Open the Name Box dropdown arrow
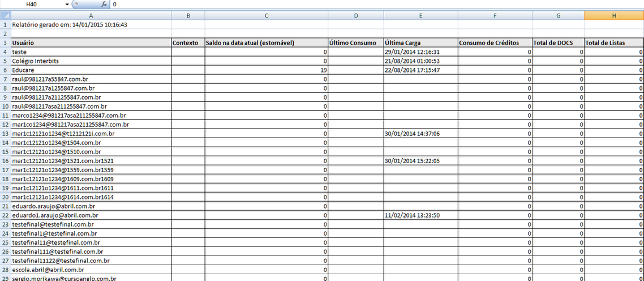 pos(67,5)
